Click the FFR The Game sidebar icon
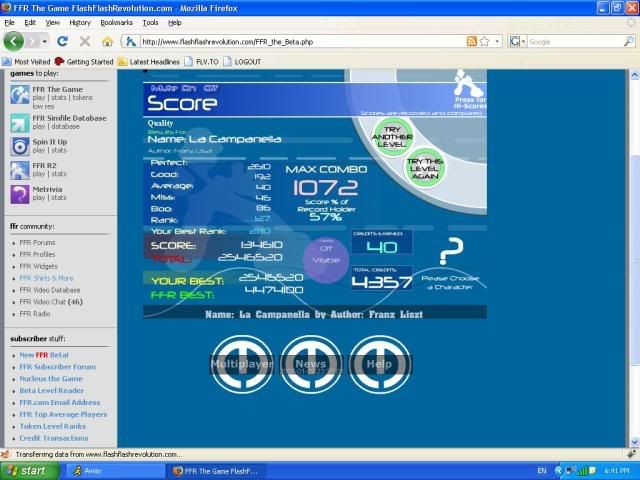 click(19, 95)
